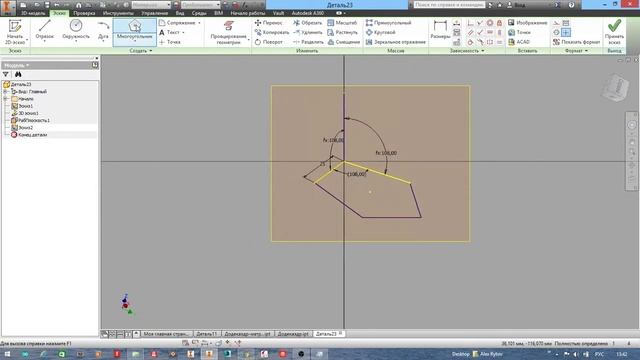The height and width of the screenshot is (360, 640).
Task: Open the appearance combo box in title bar
Action: point(200,5)
